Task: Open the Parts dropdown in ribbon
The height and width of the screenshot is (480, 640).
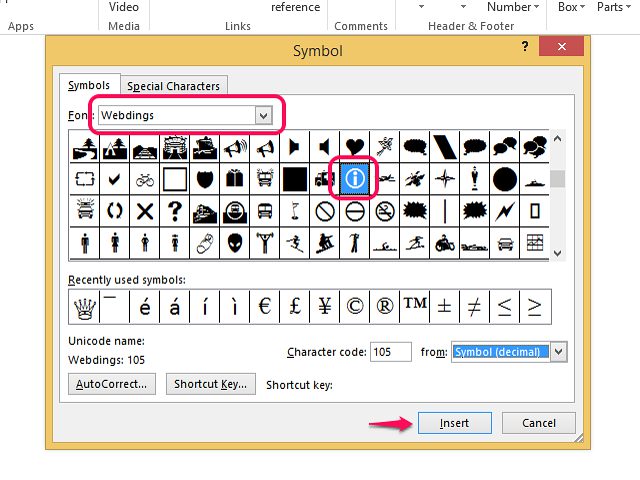Action: coord(614,7)
